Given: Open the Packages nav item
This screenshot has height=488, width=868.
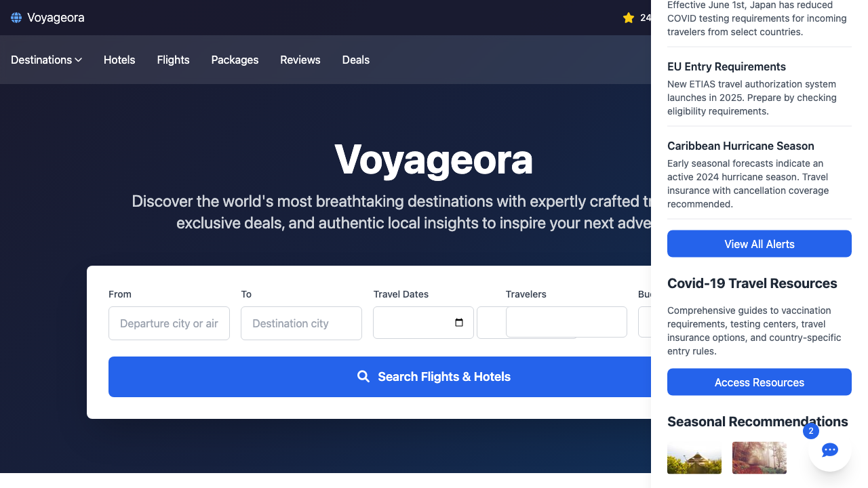Looking at the screenshot, I should (235, 60).
